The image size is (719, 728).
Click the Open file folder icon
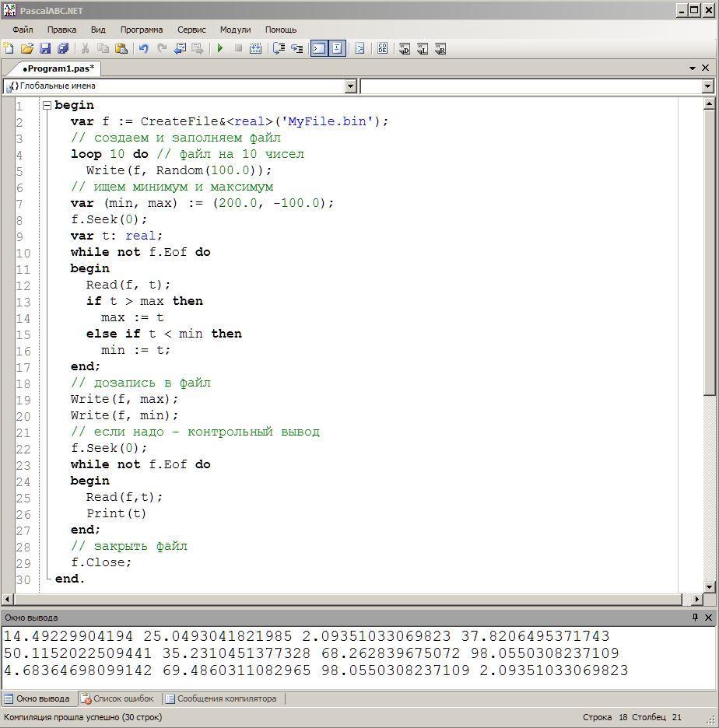point(27,48)
